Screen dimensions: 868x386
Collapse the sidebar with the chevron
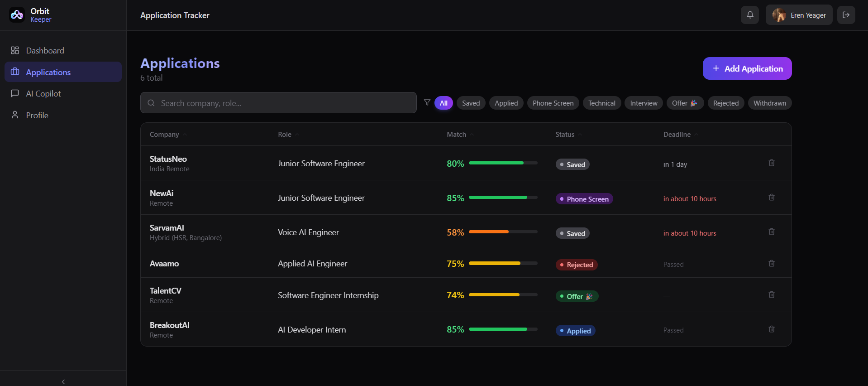63,381
